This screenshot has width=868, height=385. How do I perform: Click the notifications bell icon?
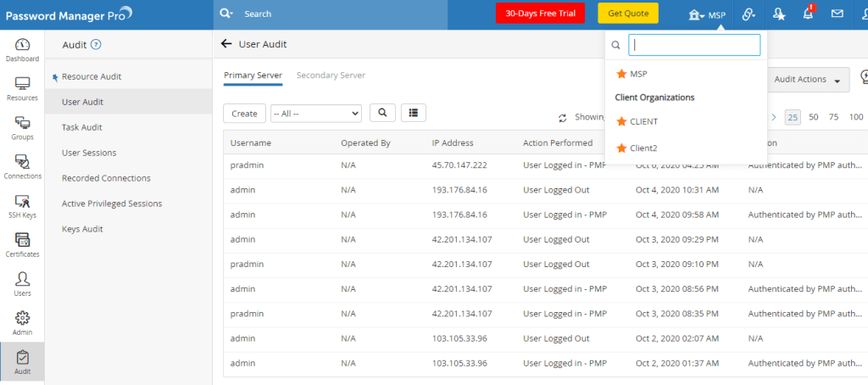click(808, 14)
